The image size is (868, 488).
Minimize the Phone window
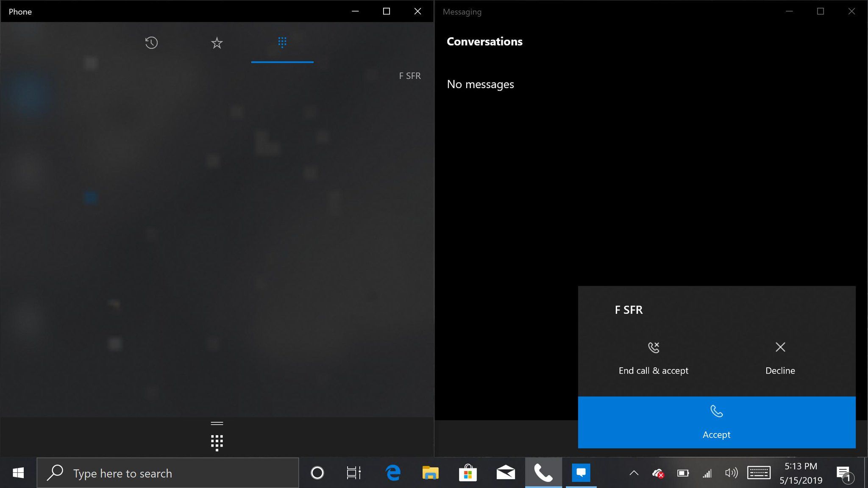355,11
